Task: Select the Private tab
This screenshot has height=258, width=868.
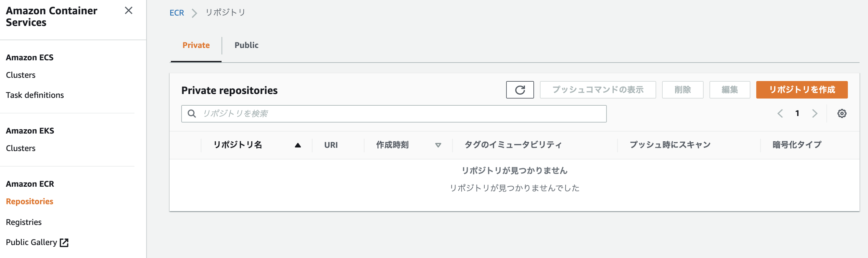Action: (x=196, y=45)
